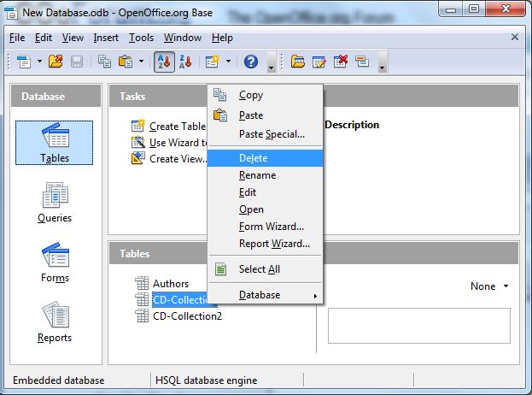The image size is (532, 395).
Task: Click the Delete table toolbar icon
Action: pyautogui.click(x=341, y=62)
